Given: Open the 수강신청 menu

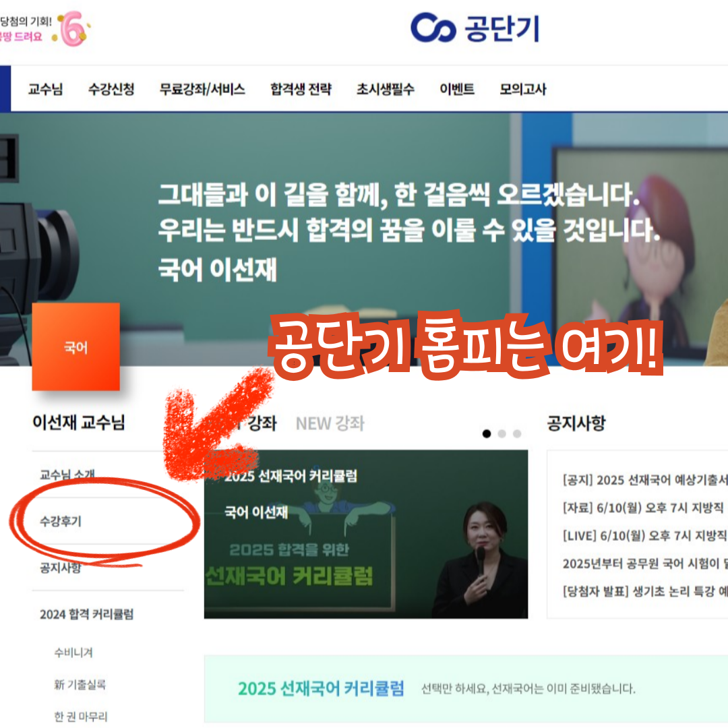Looking at the screenshot, I should 111,89.
